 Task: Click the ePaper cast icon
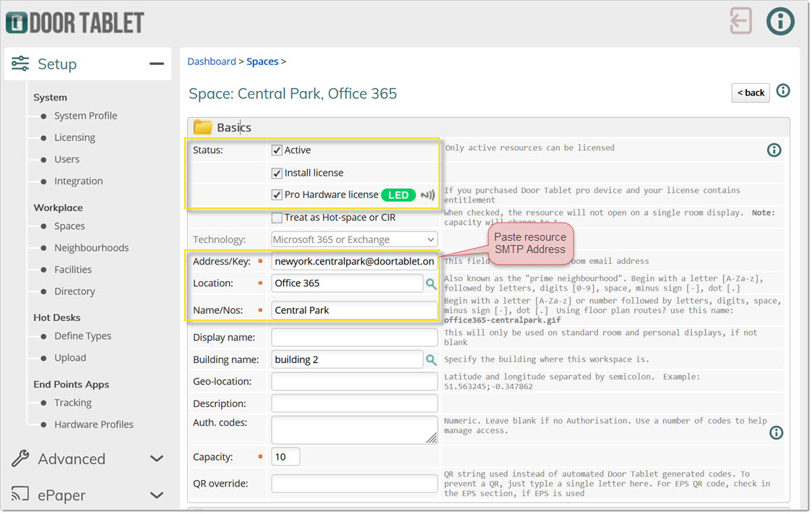20,494
